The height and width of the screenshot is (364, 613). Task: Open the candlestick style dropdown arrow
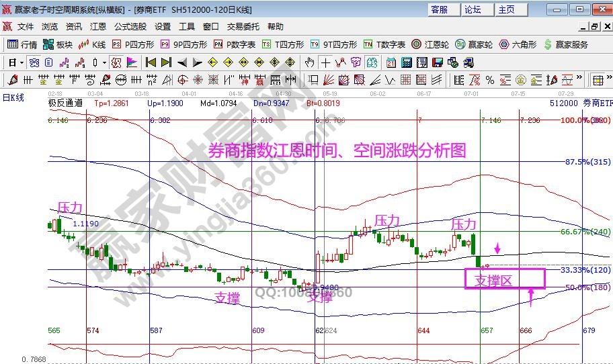(104, 62)
